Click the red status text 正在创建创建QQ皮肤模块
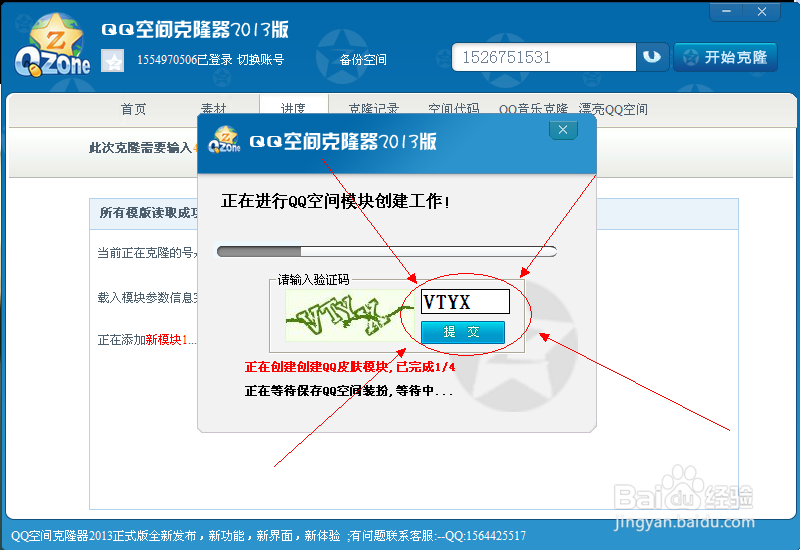Image resolution: width=800 pixels, height=550 pixels. [350, 367]
